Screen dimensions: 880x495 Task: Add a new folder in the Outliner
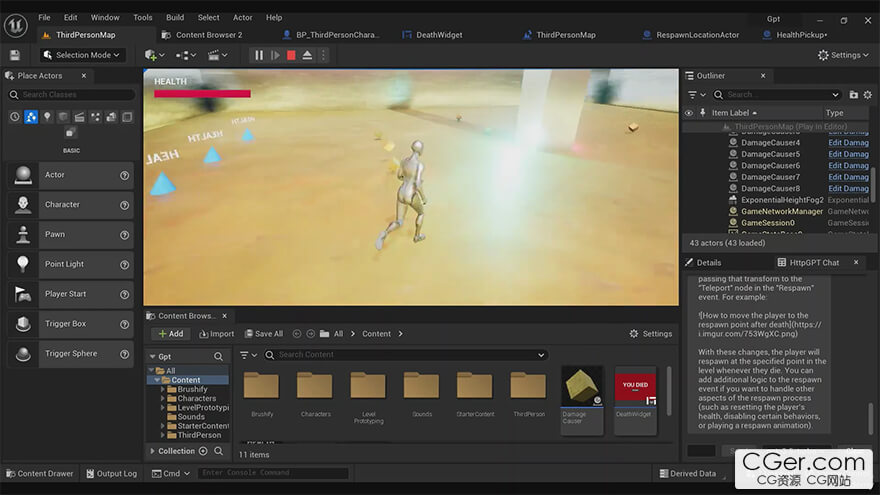pos(854,95)
